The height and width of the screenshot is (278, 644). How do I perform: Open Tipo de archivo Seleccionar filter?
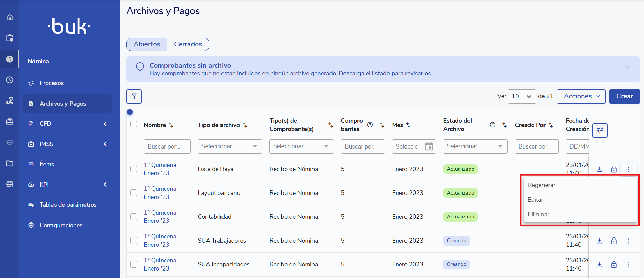pos(230,146)
